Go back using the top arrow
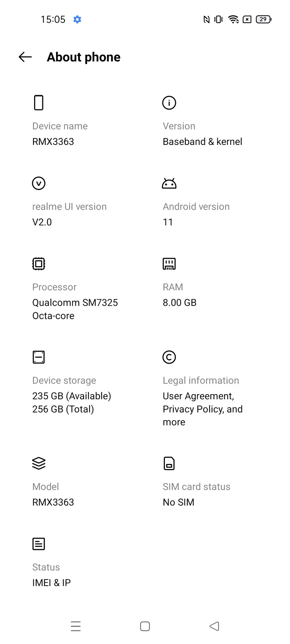This screenshot has width=290, height=644. coord(25,57)
